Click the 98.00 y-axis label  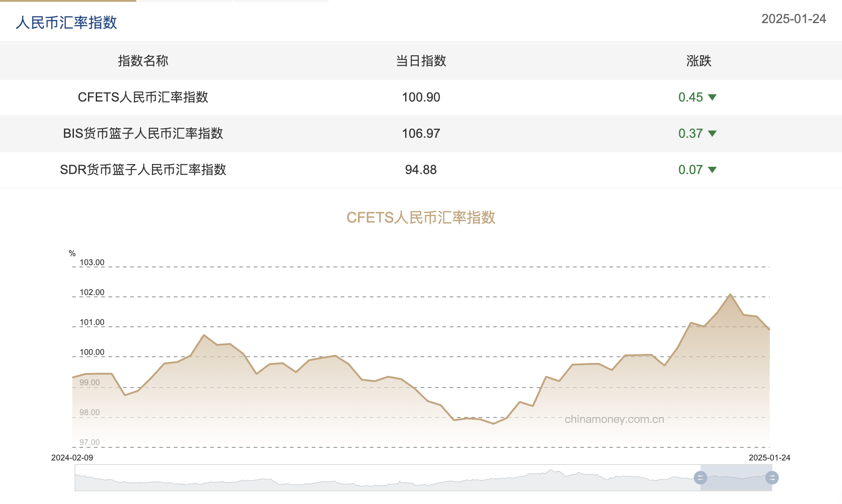point(90,412)
